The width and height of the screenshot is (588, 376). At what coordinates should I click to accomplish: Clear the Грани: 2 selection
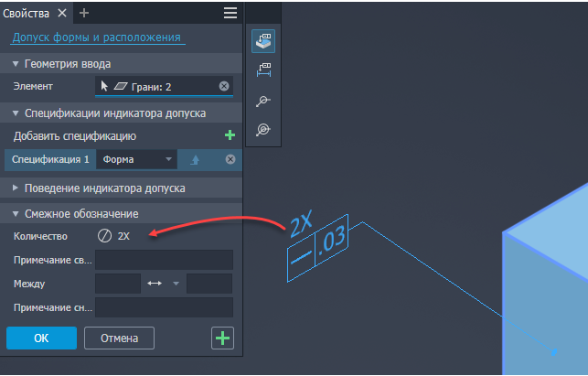click(224, 86)
